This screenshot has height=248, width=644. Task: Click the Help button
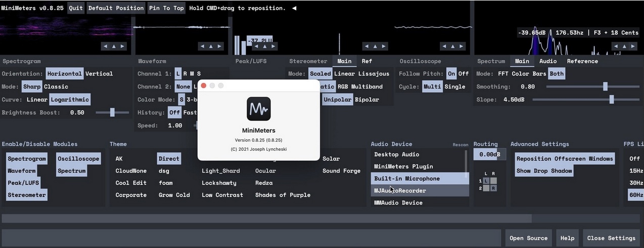tap(567, 238)
